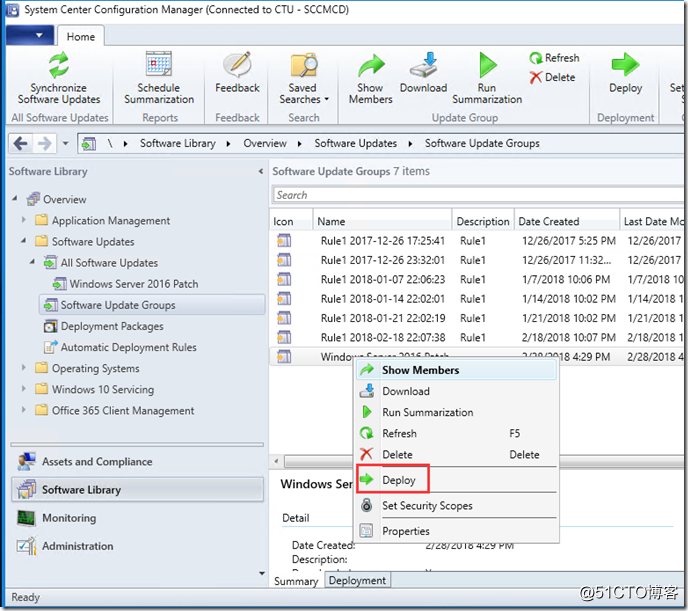Select row Rule1 2017-12-26 17:25:41
The image size is (688, 611).
tap(477, 241)
